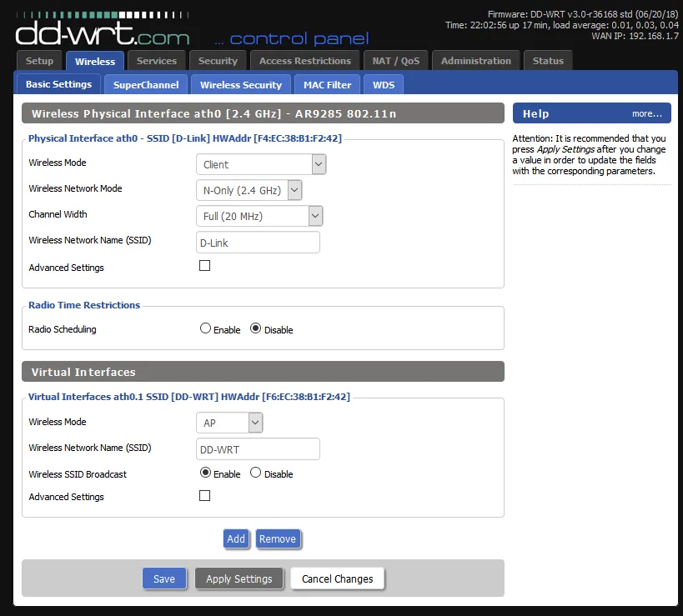Open the Status section
Image resolution: width=683 pixels, height=616 pixels.
(x=548, y=60)
